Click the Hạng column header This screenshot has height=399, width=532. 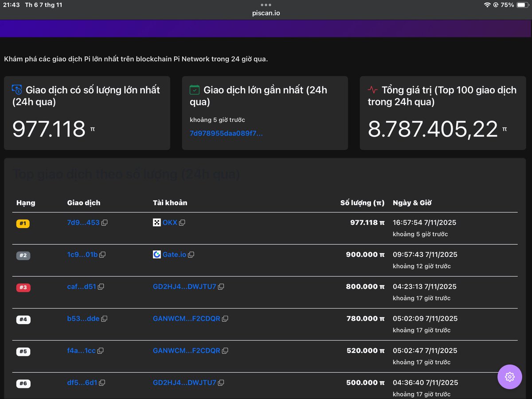[x=26, y=203]
